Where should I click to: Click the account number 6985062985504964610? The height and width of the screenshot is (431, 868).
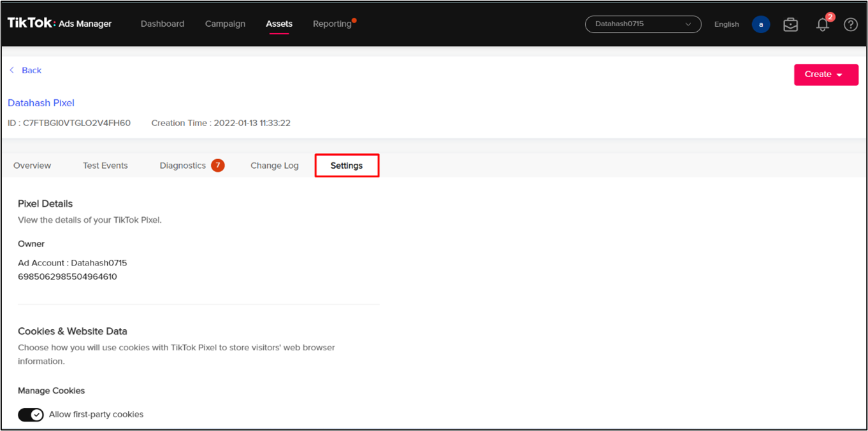point(68,277)
